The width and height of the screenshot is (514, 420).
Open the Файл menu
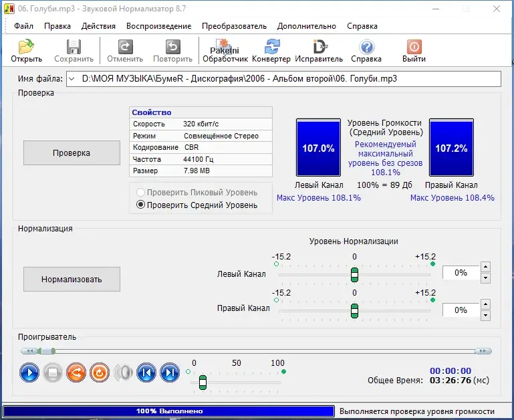point(23,26)
